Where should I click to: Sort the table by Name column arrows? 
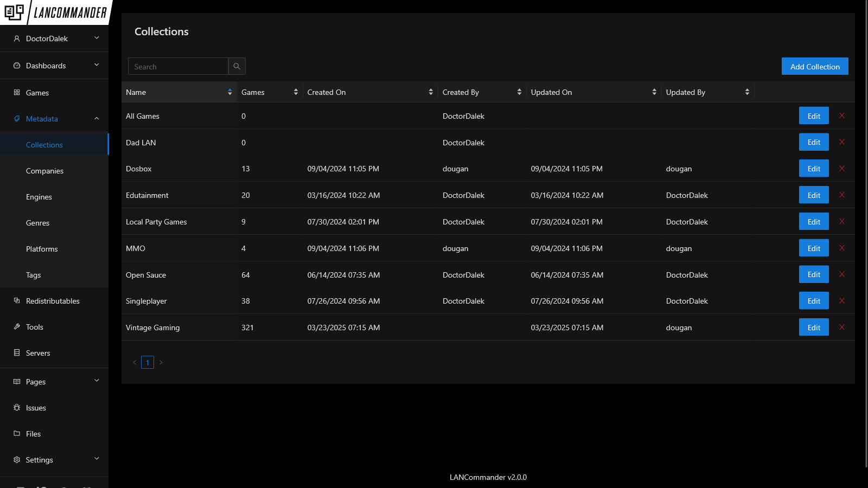point(229,92)
